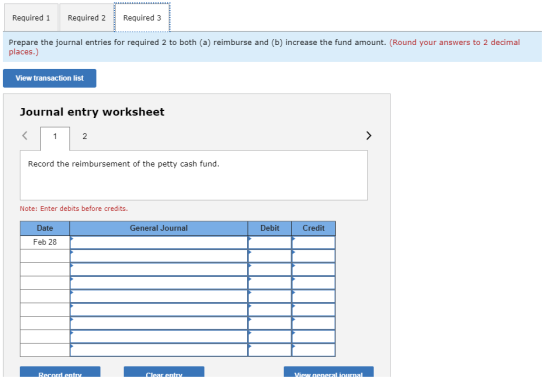The height and width of the screenshot is (378, 560).
Task: Open General Journal dropdown in seventh row
Action: (x=159, y=323)
